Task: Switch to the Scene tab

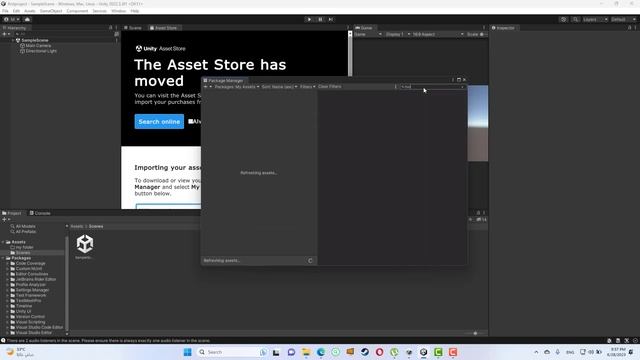Action: (x=133, y=28)
